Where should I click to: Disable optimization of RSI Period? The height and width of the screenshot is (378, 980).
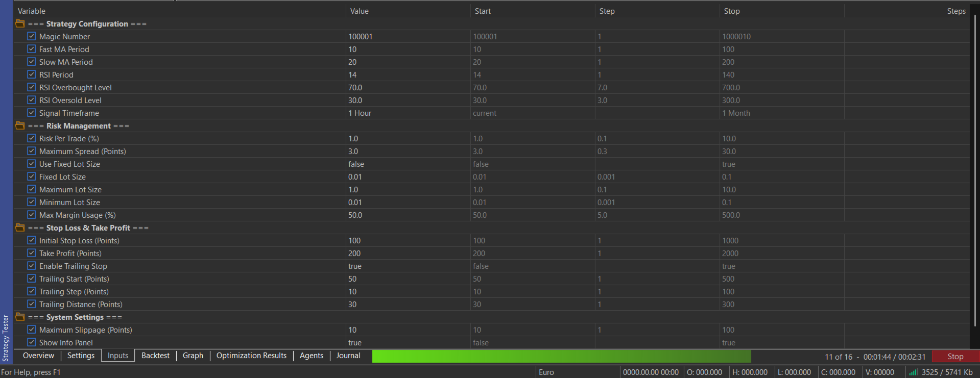point(32,74)
